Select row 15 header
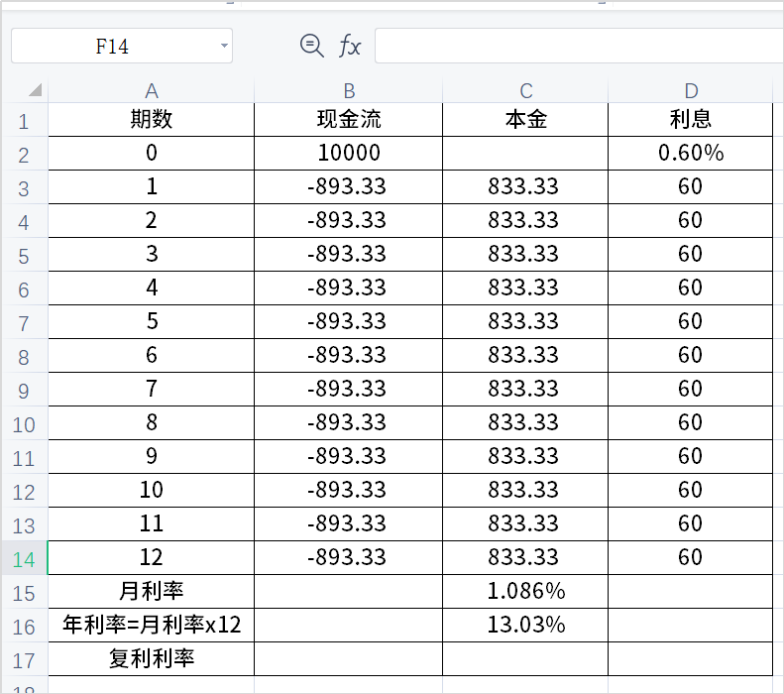The width and height of the screenshot is (784, 694). 24,592
